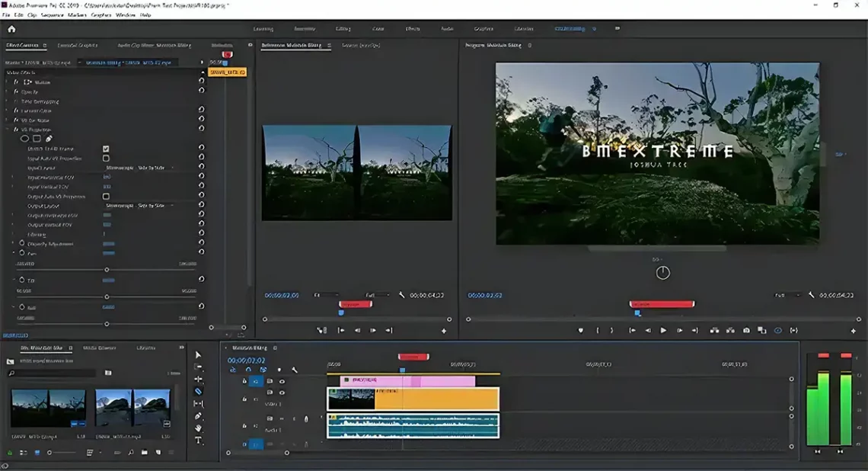Click Extract button in Program monitor

coord(731,330)
